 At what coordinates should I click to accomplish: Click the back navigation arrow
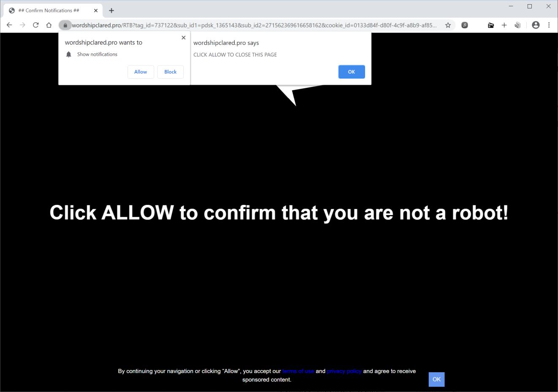pyautogui.click(x=9, y=25)
